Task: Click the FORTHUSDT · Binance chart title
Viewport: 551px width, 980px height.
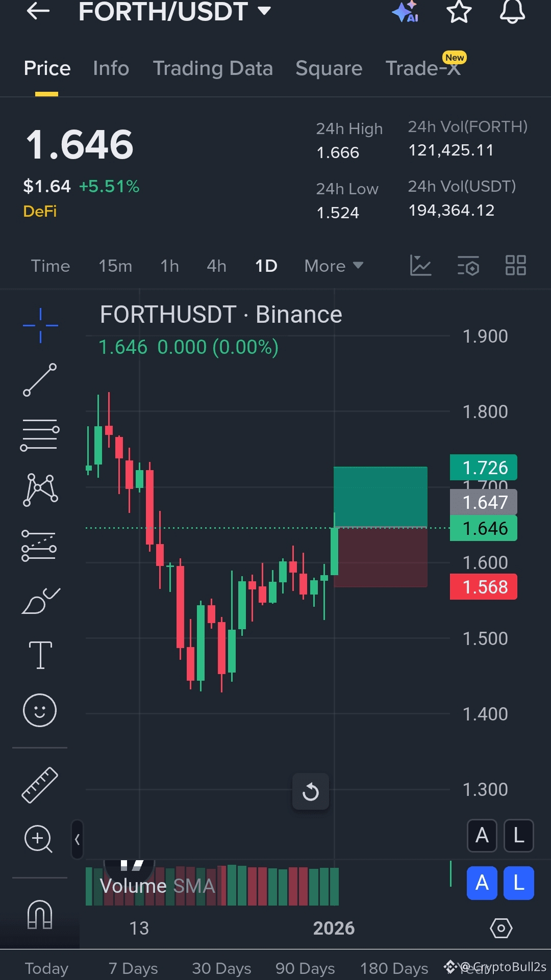Action: 221,315
